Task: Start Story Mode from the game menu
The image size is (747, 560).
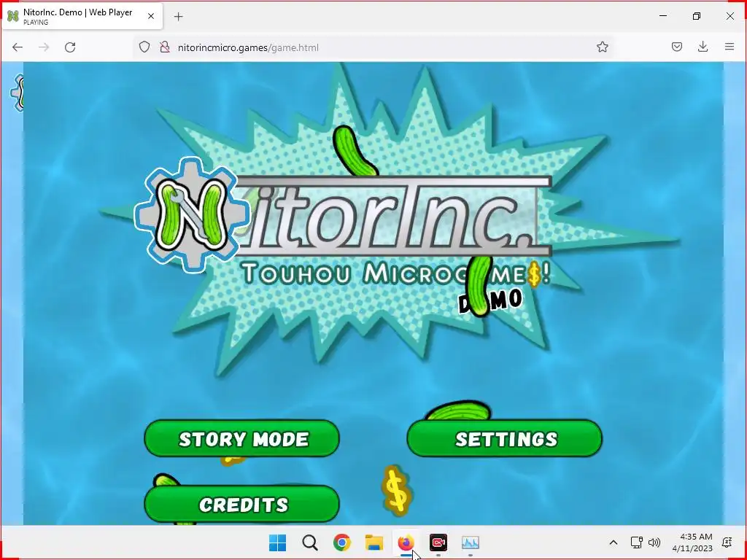Action: pyautogui.click(x=242, y=438)
